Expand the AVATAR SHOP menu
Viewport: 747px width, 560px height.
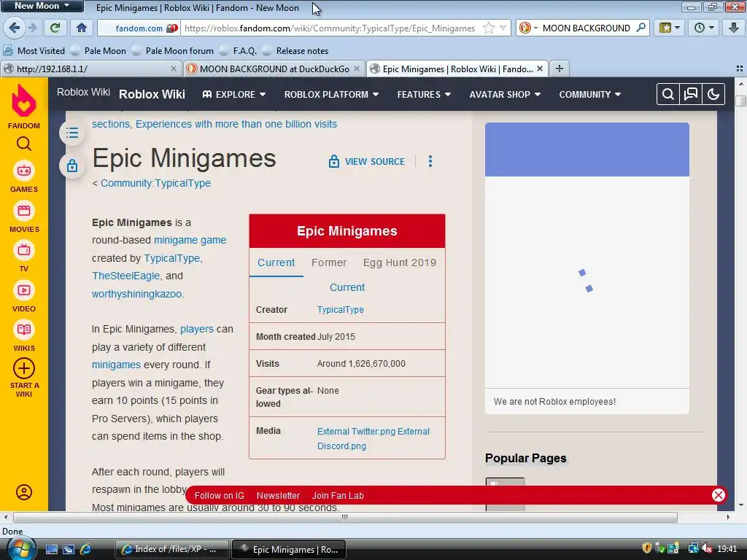pos(505,94)
